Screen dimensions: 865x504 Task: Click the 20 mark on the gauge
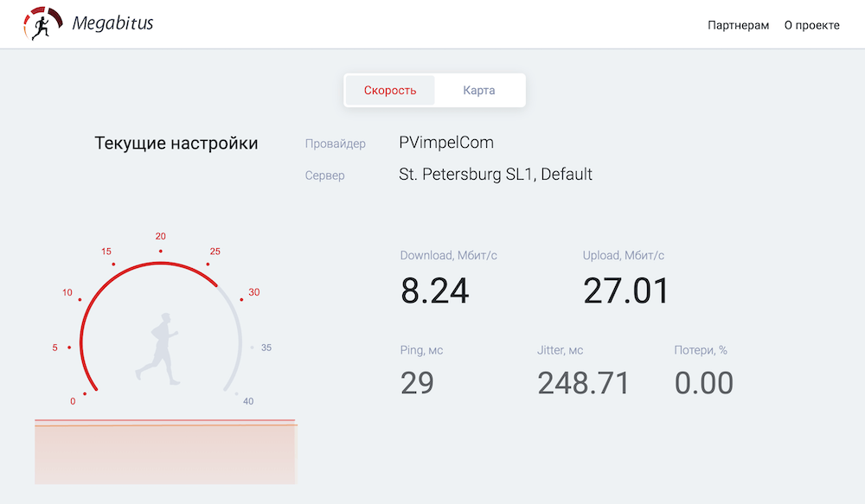coord(161,236)
